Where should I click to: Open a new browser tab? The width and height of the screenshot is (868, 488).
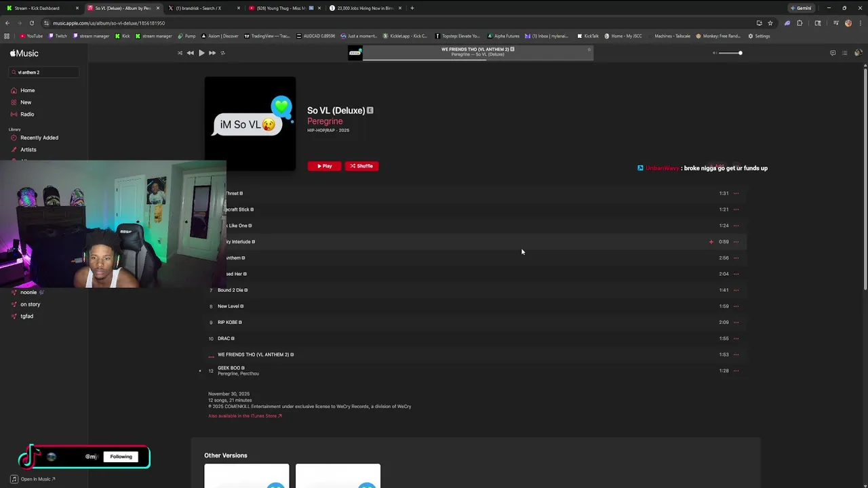point(412,8)
